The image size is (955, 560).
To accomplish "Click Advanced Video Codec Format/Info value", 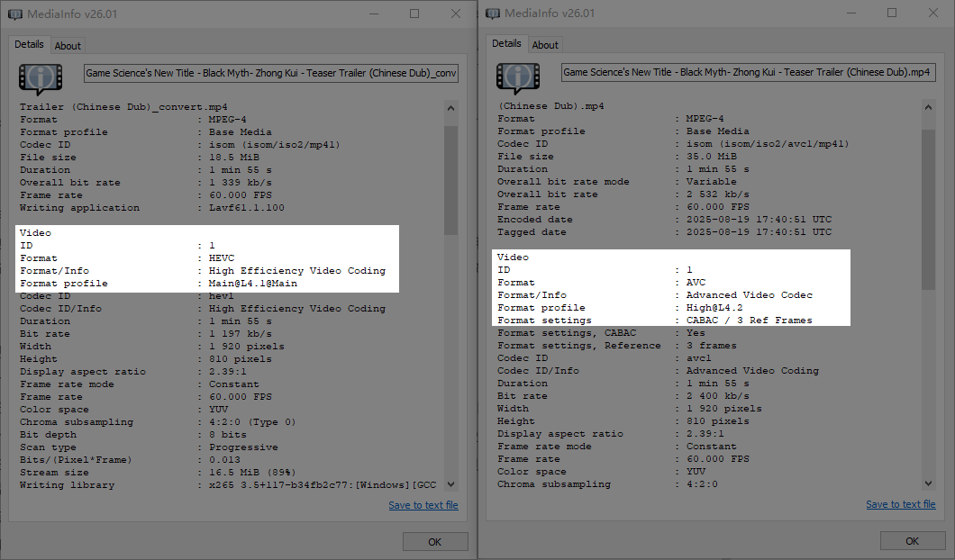I will pos(750,295).
